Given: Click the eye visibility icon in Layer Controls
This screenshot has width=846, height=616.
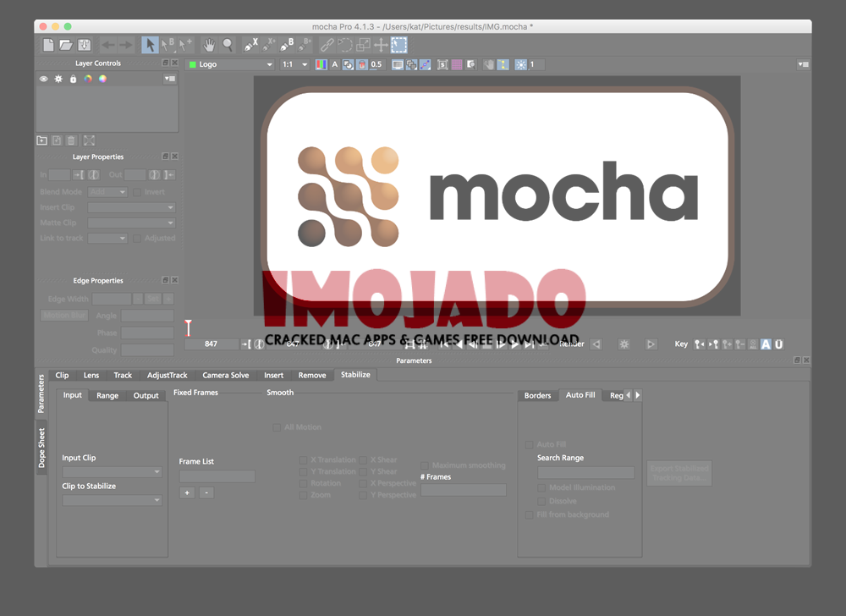Looking at the screenshot, I should point(44,79).
